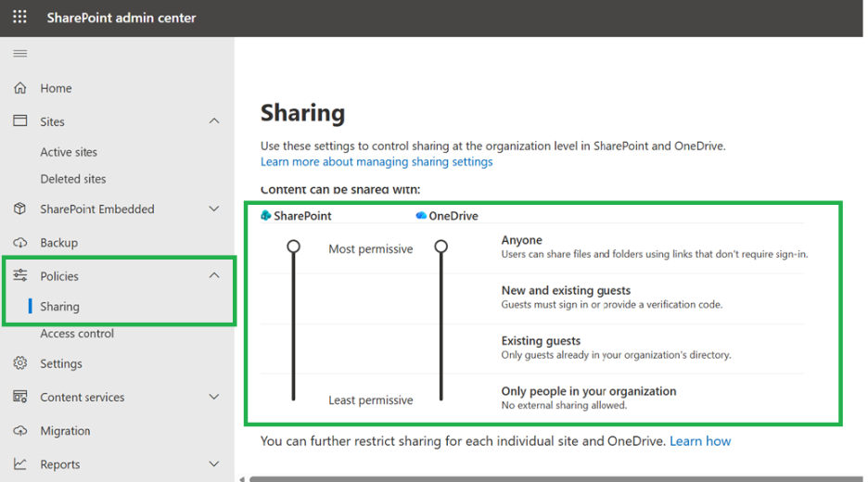Click the Migration cloud icon
The width and height of the screenshot is (868, 482).
point(19,430)
